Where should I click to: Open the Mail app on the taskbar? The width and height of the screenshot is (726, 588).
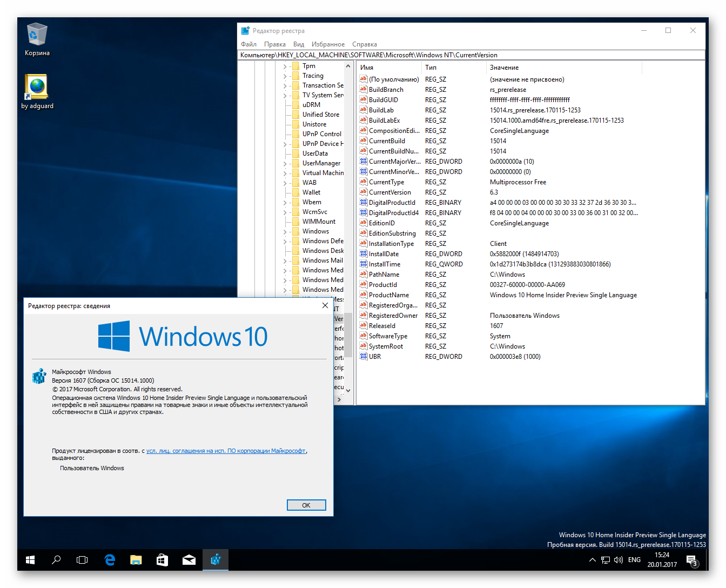tap(189, 560)
